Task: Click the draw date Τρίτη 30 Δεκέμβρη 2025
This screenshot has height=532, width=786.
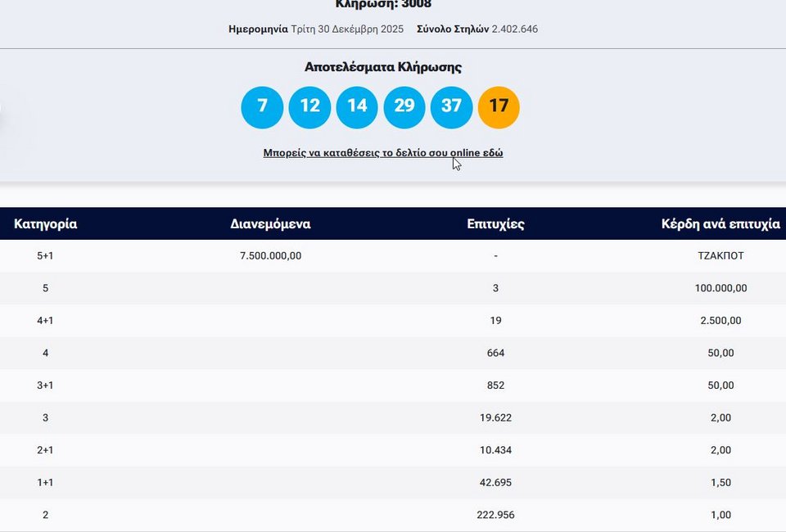Action: click(347, 29)
